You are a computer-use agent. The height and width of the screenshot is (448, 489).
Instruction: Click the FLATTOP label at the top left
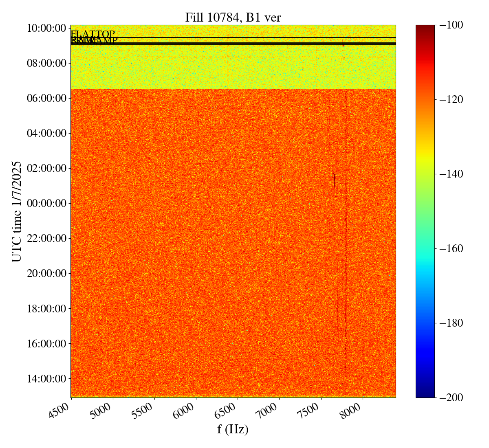point(93,34)
